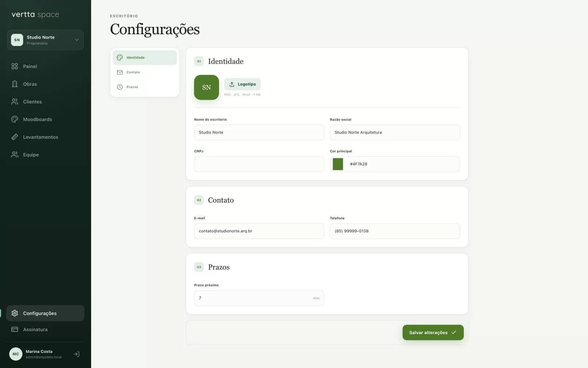Click the logout arrow icon beside Marina Costa

(76, 354)
